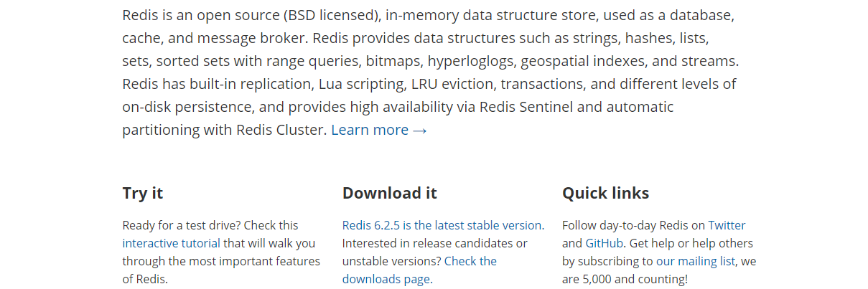The width and height of the screenshot is (868, 289).
Task: Click the Try it heading
Action: (143, 193)
